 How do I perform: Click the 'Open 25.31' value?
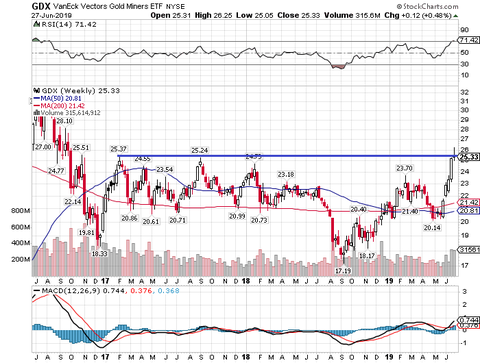tap(171, 15)
